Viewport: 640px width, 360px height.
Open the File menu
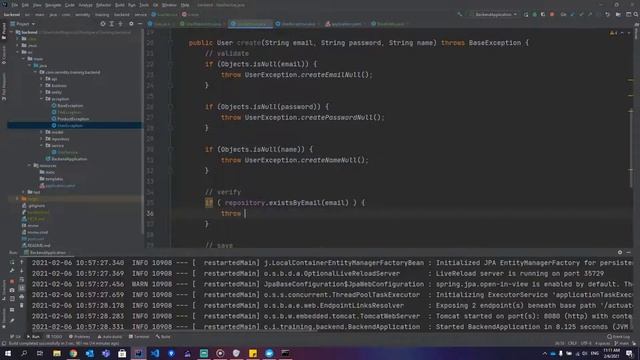click(15, 5)
